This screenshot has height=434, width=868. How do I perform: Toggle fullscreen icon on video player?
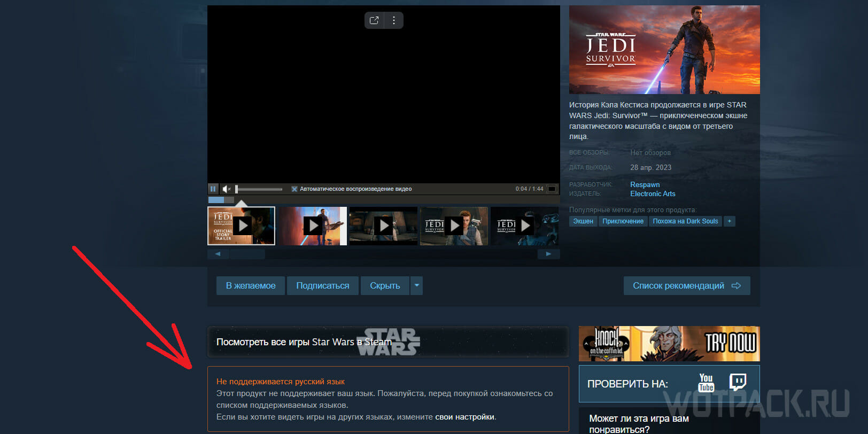click(552, 189)
